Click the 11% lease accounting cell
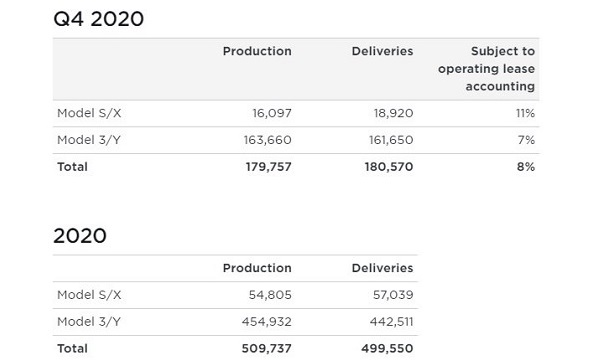The width and height of the screenshot is (599, 363). click(525, 113)
